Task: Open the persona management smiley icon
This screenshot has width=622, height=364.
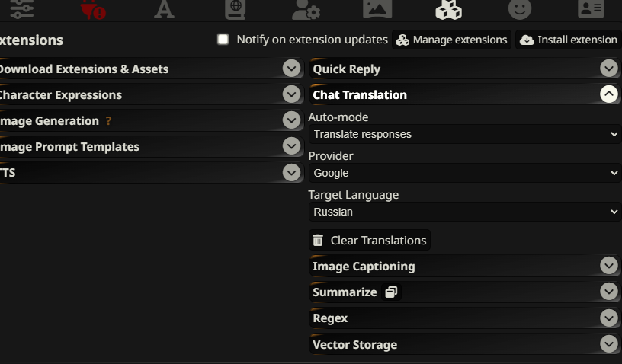Action: pos(520,8)
